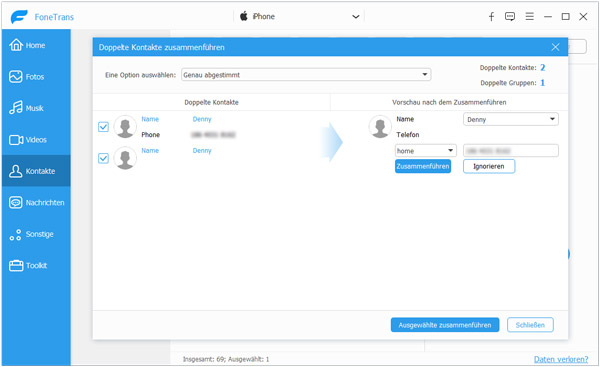This screenshot has width=600, height=367.
Task: Open the Videos section in sidebar
Action: pos(36,140)
